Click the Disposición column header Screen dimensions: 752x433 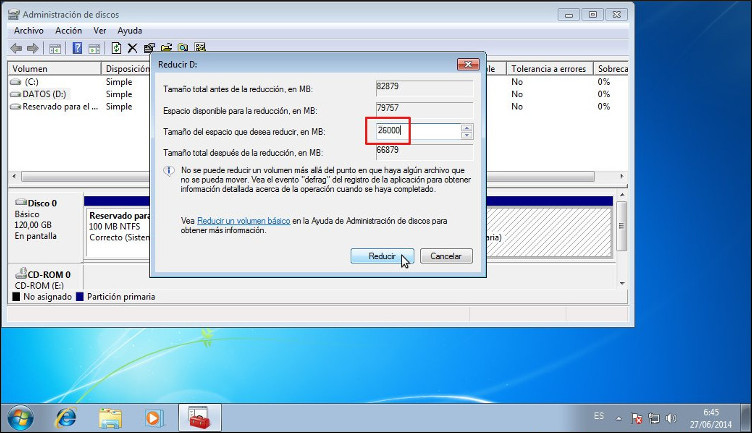coord(126,69)
